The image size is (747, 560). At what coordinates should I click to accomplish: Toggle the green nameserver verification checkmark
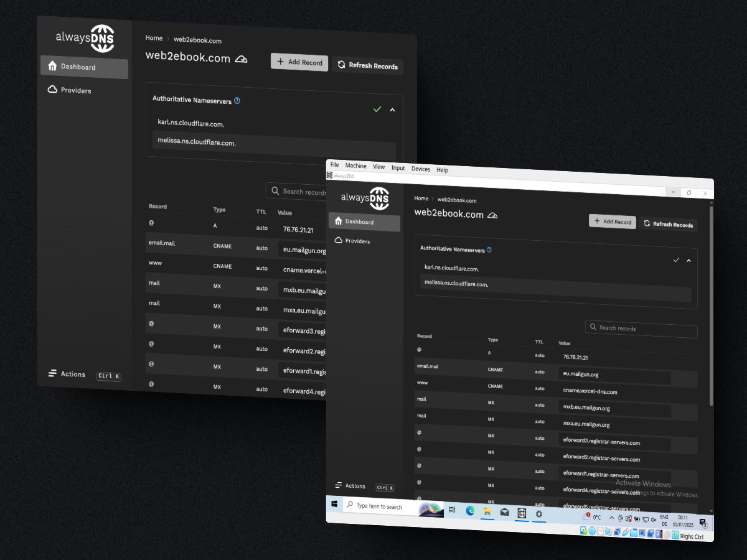tap(677, 261)
